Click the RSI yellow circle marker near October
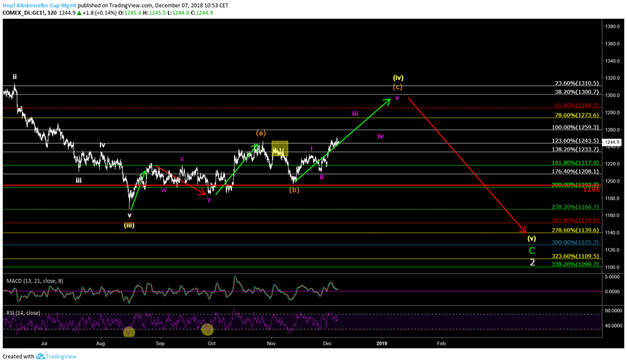Screen dimensions: 627x364 (208, 330)
